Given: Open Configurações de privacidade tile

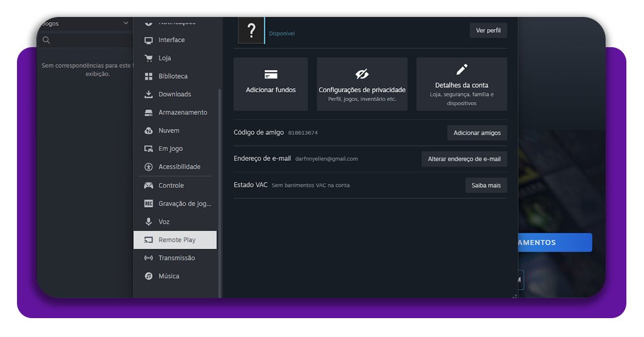Looking at the screenshot, I should (362, 84).
